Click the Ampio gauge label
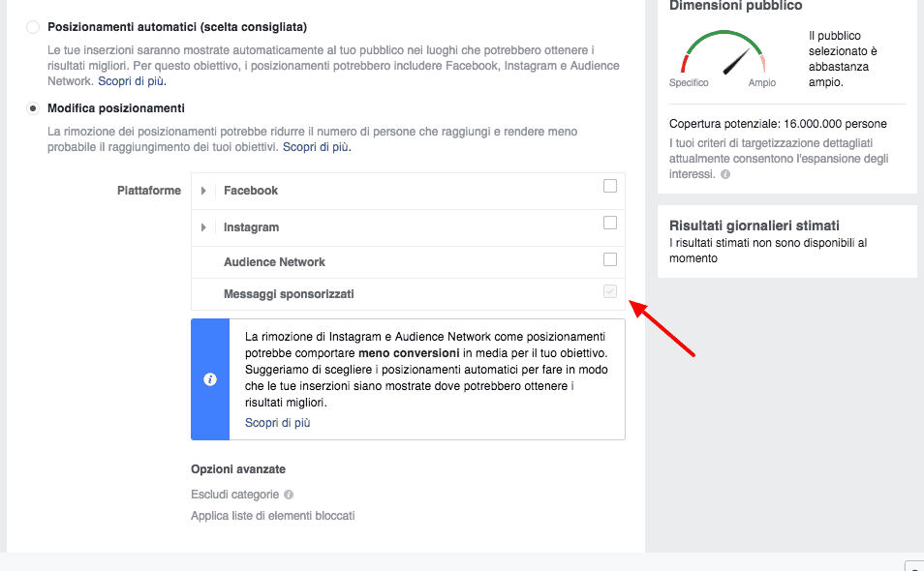This screenshot has height=571, width=924. 762,83
